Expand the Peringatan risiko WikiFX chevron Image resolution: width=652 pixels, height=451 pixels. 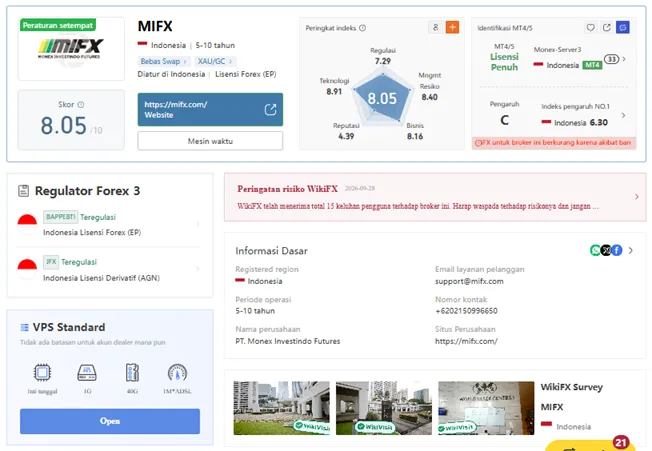click(637, 197)
